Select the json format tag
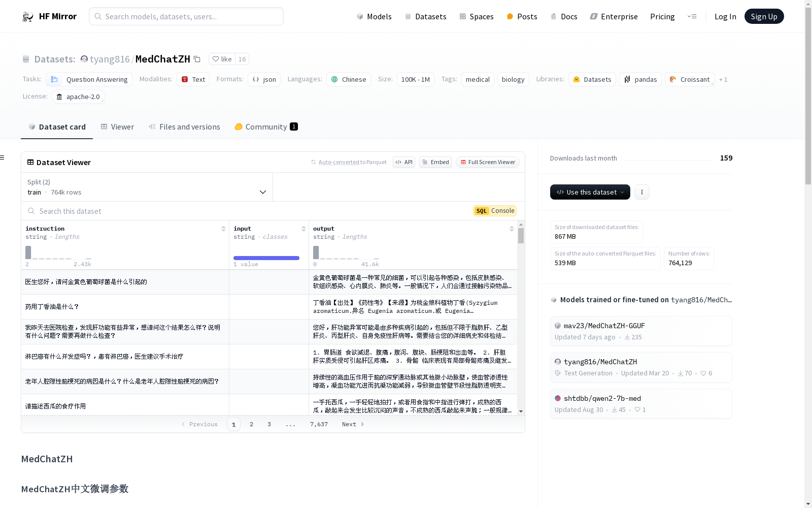 pyautogui.click(x=264, y=79)
